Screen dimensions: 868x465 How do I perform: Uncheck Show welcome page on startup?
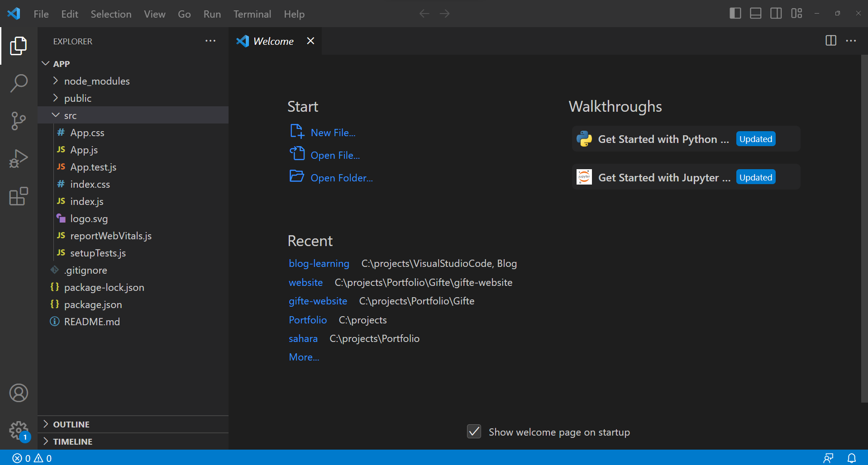coord(474,432)
